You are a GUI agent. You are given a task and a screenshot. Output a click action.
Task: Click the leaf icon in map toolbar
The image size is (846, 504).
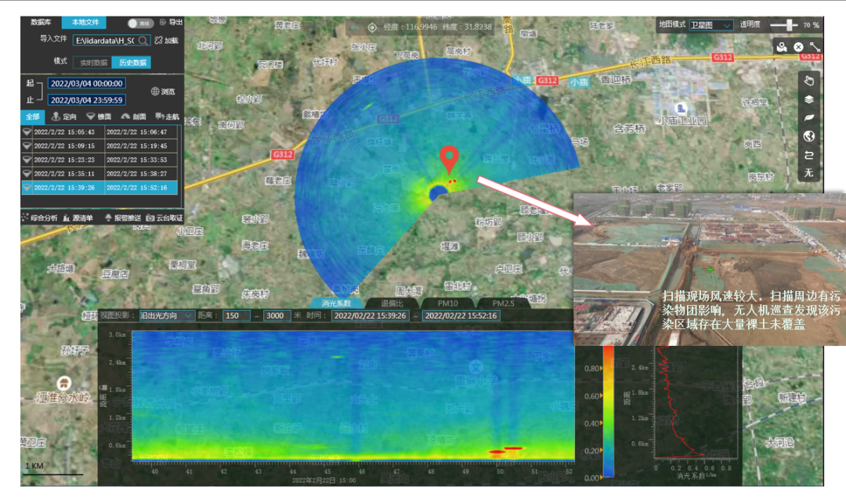point(809,118)
